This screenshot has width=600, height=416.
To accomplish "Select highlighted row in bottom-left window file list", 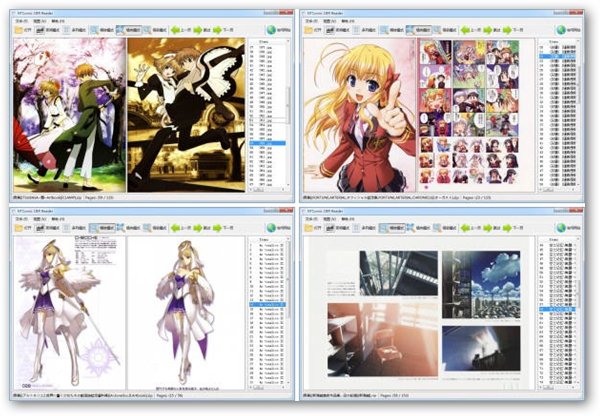I will click(267, 305).
